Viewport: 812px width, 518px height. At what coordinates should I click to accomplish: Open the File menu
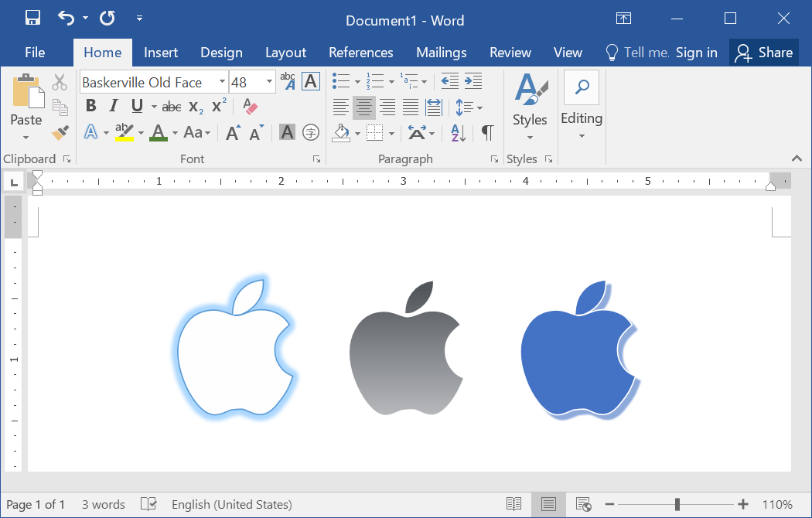pyautogui.click(x=35, y=53)
